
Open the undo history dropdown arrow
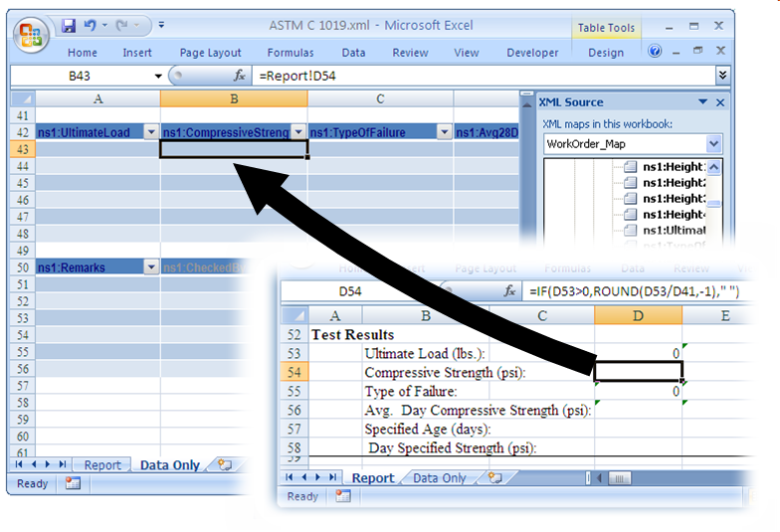[x=105, y=25]
